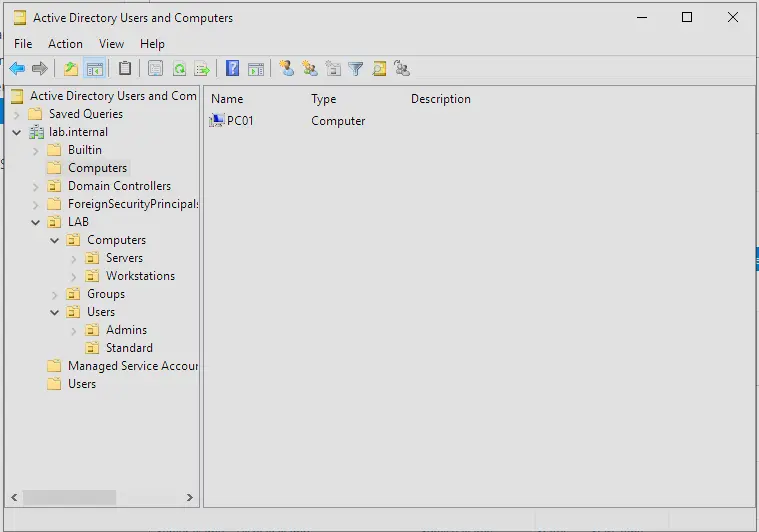This screenshot has width=759, height=532.
Task: Expand the Saved Queries node
Action: tap(16, 114)
